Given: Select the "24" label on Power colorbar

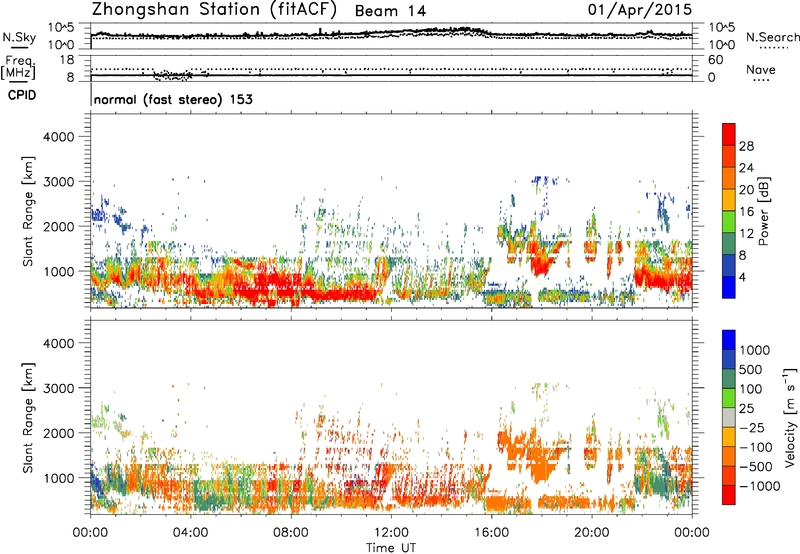Looking at the screenshot, I should click(x=746, y=168).
